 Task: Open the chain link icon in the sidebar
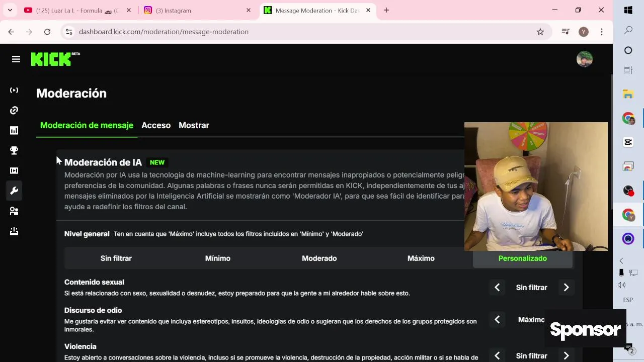click(x=14, y=110)
